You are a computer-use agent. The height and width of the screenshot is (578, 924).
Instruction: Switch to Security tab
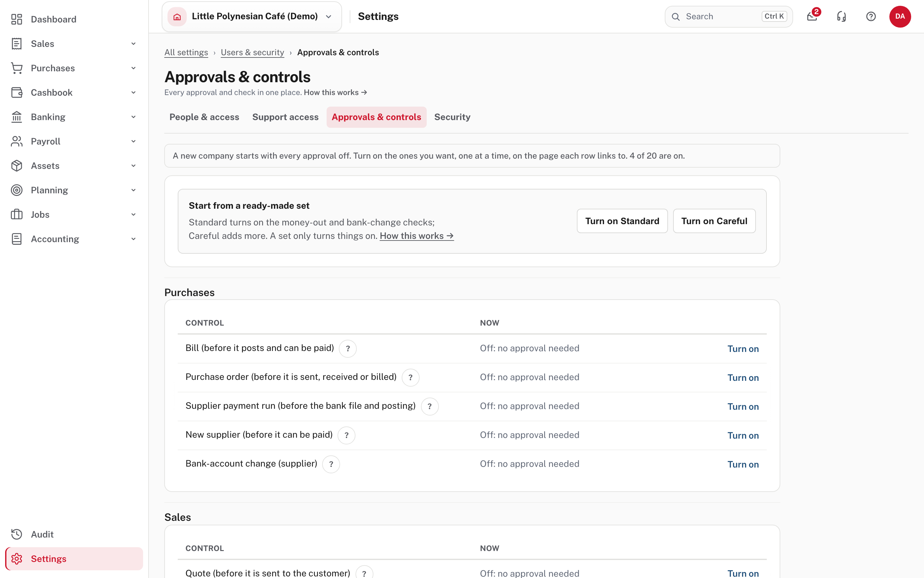[x=452, y=117]
